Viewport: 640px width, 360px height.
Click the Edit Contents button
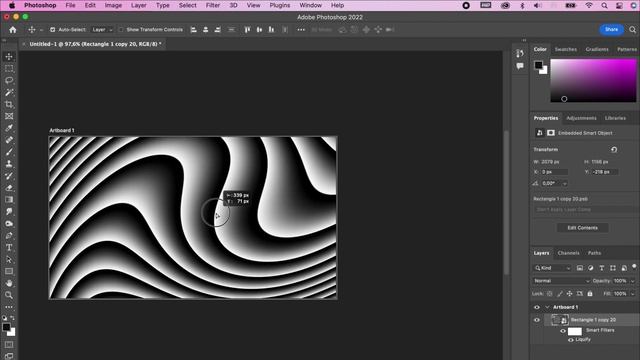582,228
